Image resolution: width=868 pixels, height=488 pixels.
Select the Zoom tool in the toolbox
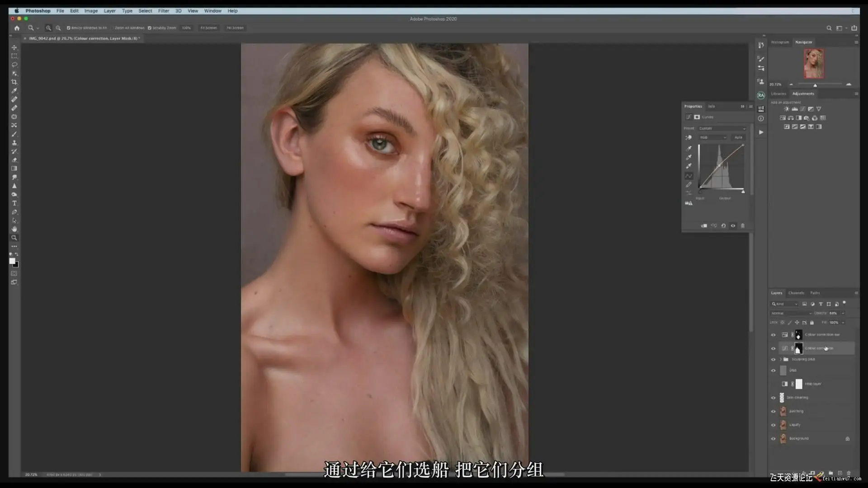(x=14, y=238)
